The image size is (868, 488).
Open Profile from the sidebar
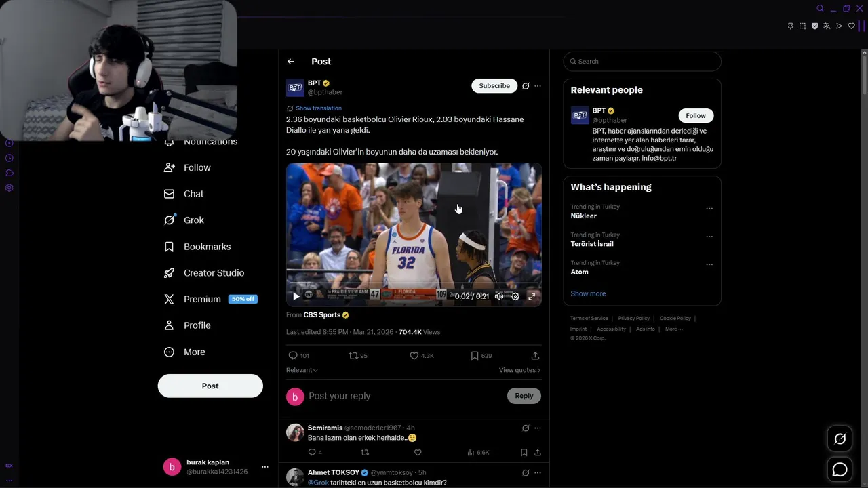click(188, 325)
